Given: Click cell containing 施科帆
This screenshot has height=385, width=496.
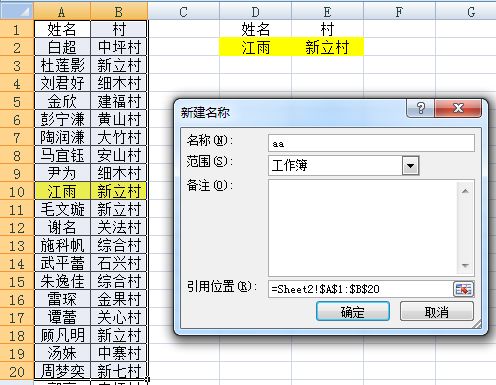Looking at the screenshot, I should pyautogui.click(x=62, y=245).
